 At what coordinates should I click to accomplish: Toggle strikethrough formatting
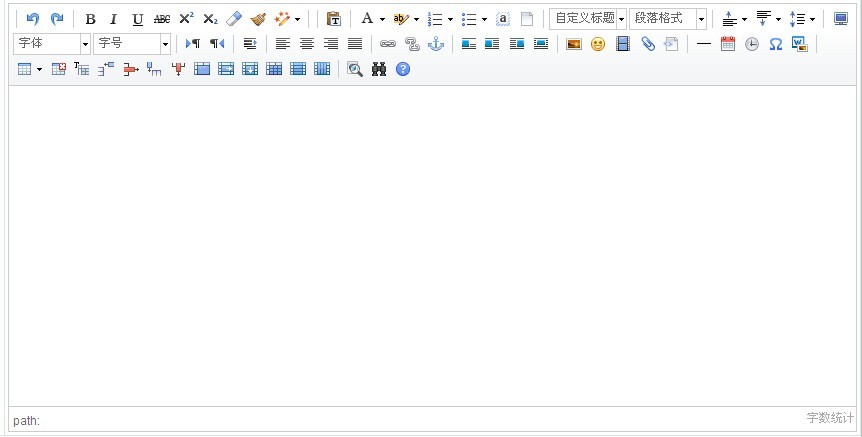point(162,19)
